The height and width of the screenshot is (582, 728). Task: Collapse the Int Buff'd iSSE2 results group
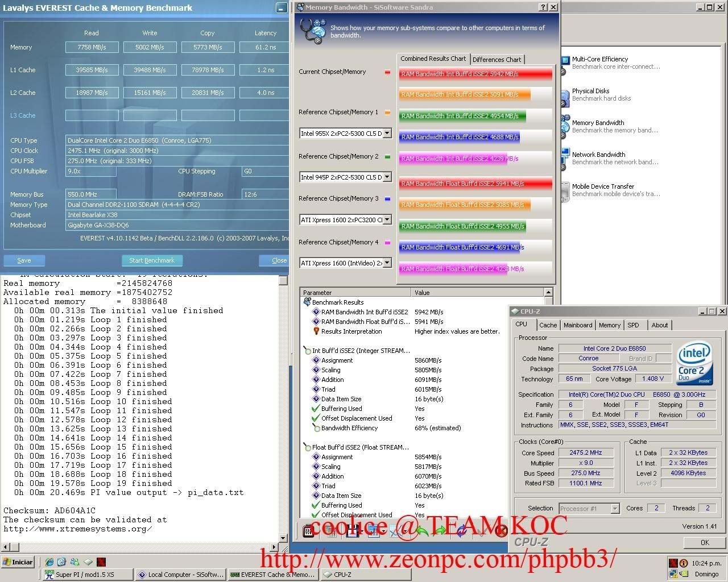(307, 351)
